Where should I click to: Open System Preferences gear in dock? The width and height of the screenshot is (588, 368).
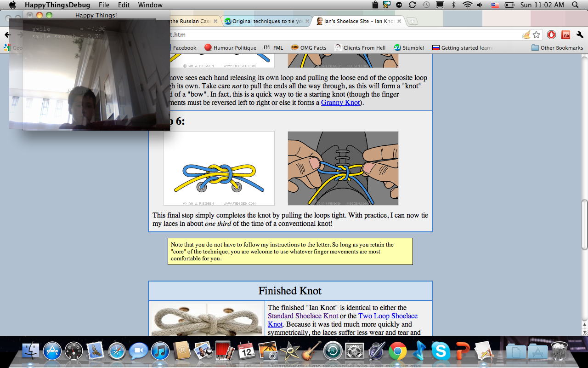click(x=354, y=351)
